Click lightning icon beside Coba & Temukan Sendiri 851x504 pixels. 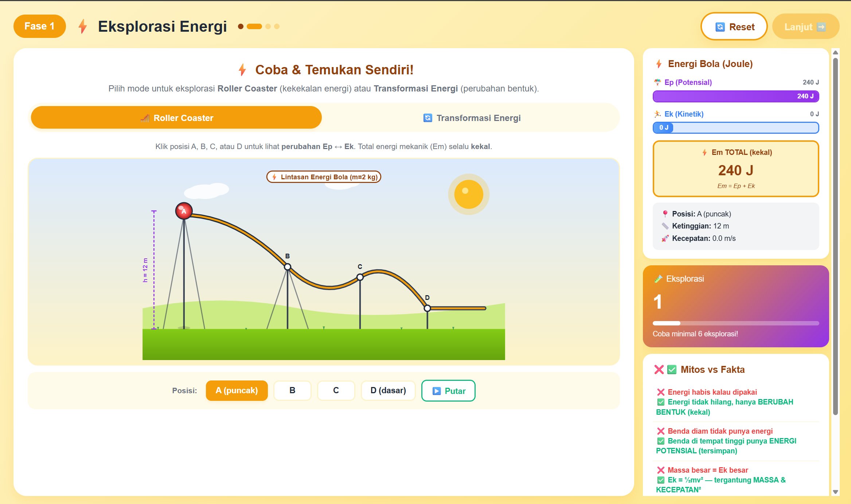coord(242,70)
